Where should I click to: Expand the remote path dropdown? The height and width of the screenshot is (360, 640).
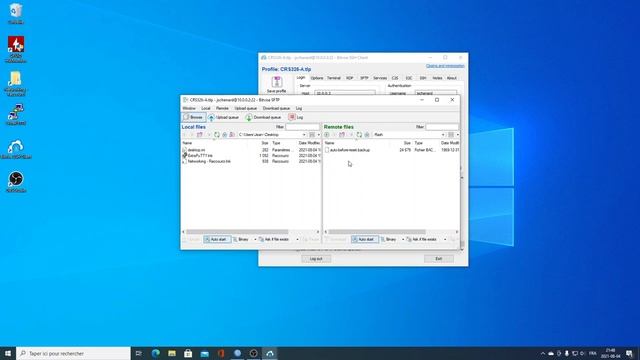click(443, 135)
